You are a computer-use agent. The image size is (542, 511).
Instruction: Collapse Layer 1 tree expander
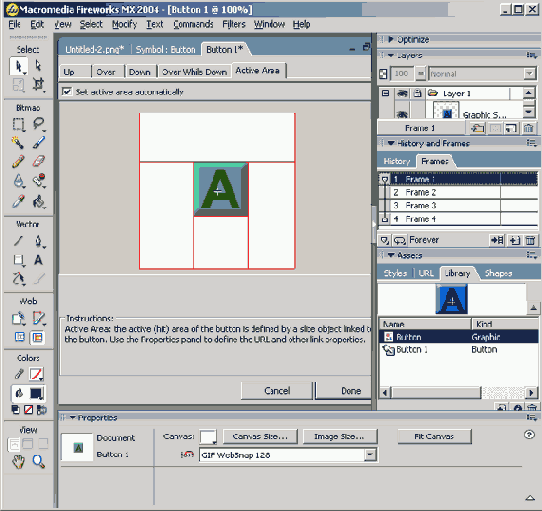386,93
